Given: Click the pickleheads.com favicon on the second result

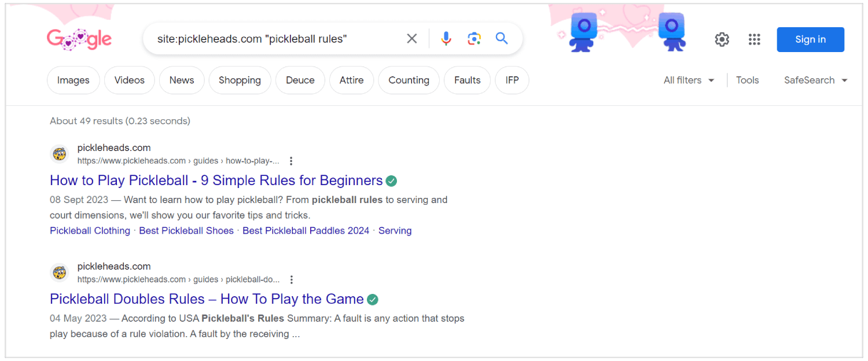Looking at the screenshot, I should 59,272.
